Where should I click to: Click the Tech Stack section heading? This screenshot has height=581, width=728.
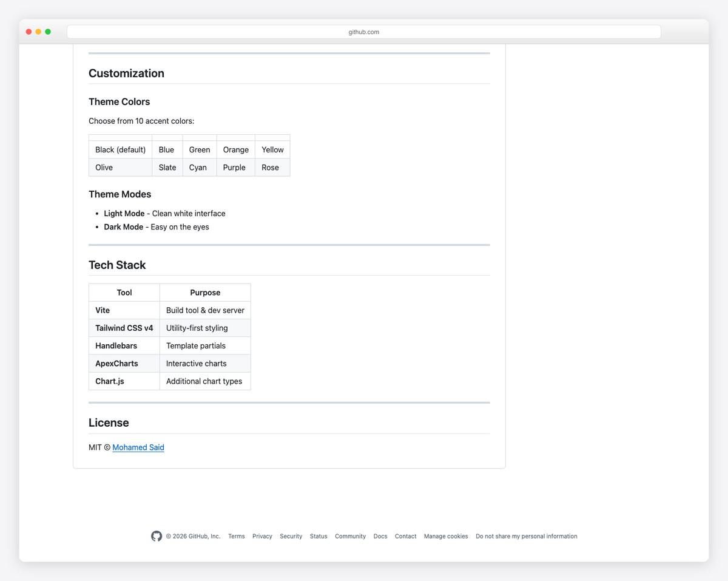coord(117,265)
